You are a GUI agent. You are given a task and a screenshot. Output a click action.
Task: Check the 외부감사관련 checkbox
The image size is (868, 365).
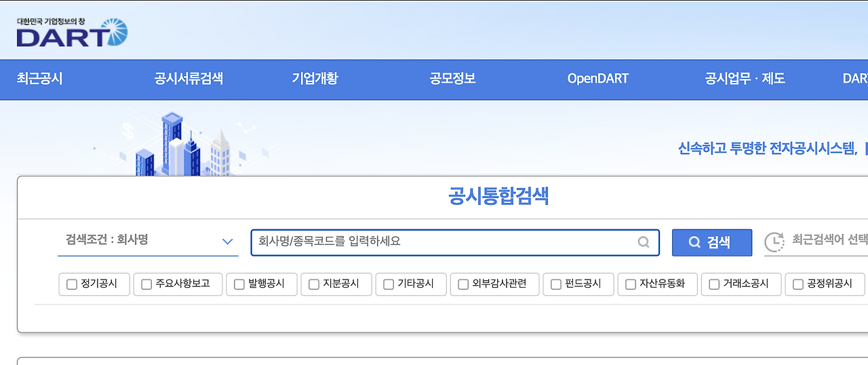(464, 284)
